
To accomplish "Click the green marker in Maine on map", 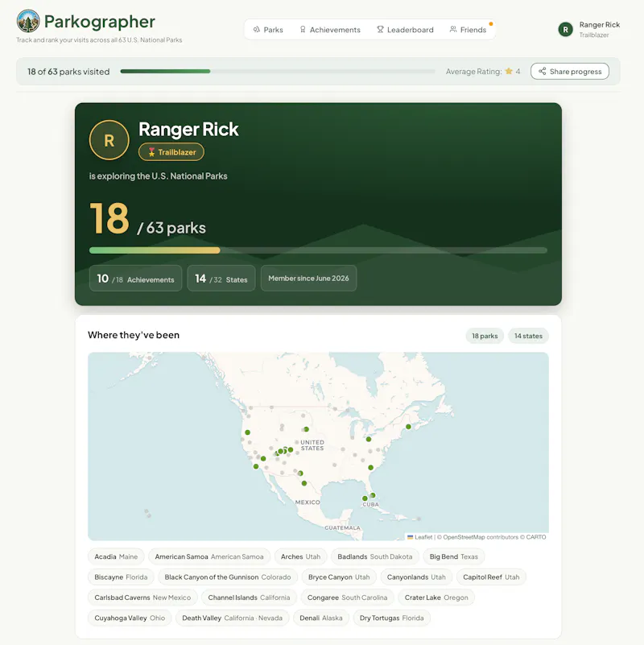I will point(408,427).
